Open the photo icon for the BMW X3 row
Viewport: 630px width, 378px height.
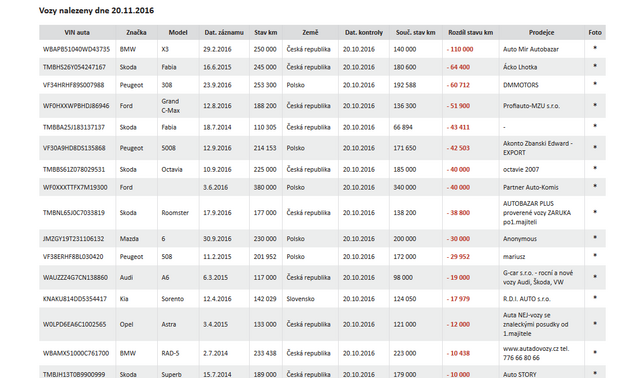pos(595,48)
